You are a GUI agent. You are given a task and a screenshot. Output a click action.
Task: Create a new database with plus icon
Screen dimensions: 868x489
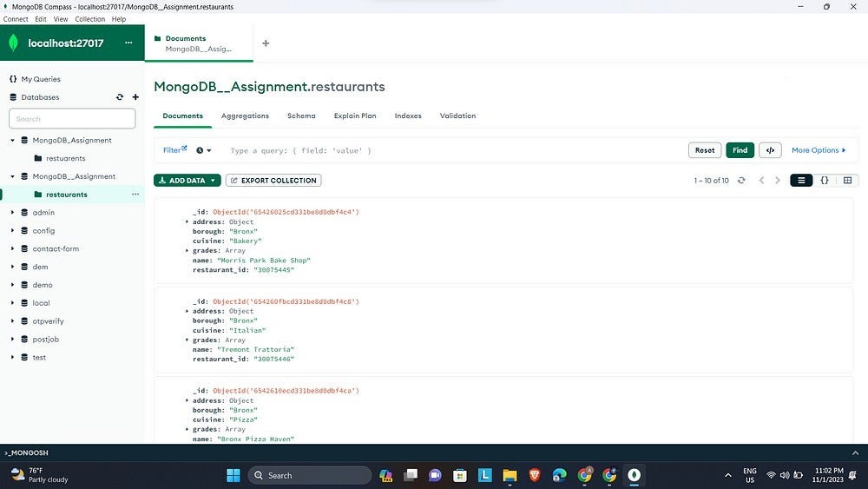[x=135, y=97]
